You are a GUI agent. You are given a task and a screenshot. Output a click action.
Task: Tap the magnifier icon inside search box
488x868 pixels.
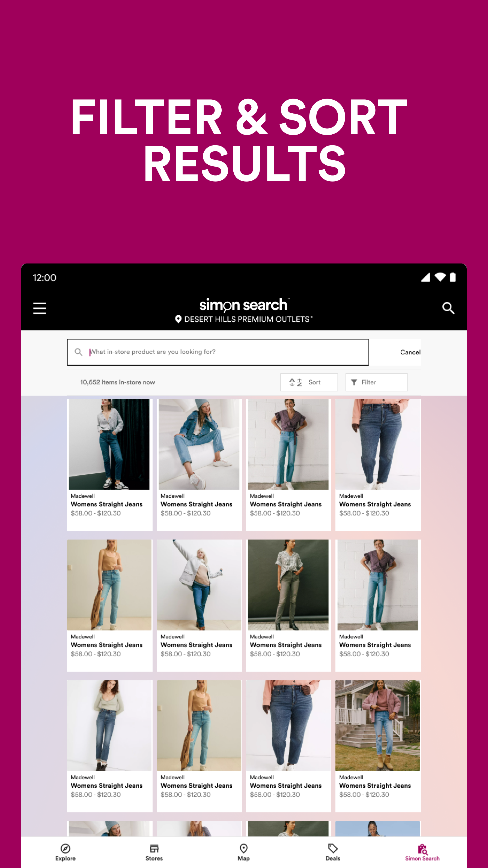(x=79, y=352)
